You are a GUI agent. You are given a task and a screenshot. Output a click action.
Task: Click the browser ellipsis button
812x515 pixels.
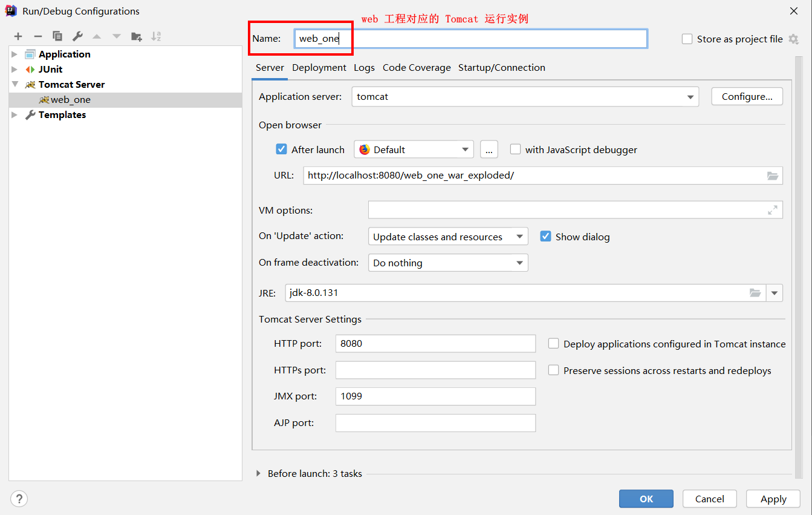(489, 149)
